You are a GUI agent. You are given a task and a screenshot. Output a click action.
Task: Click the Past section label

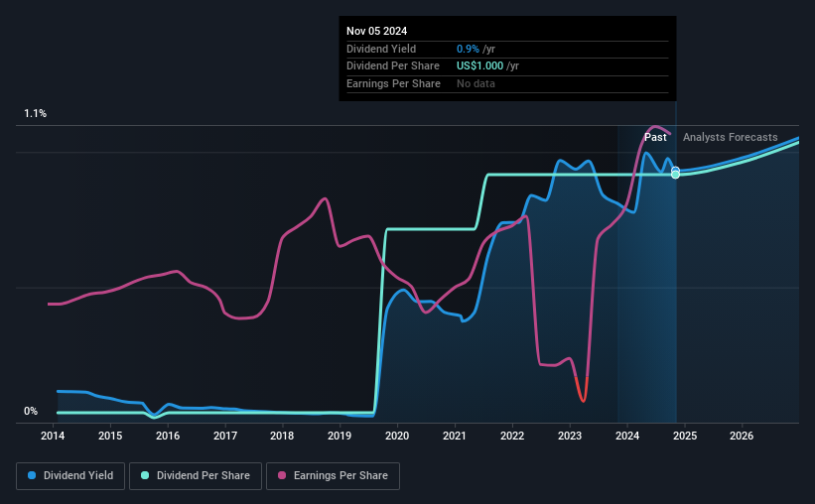coord(655,137)
